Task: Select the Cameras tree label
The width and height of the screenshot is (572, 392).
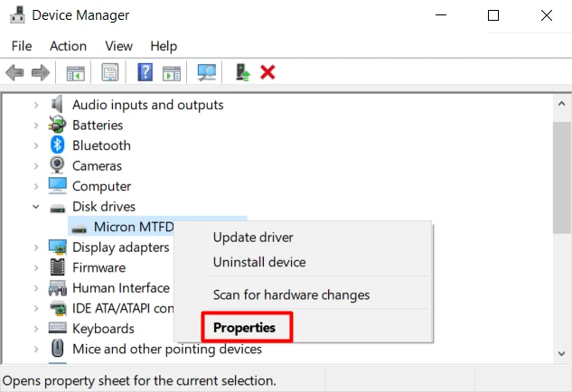Action: 97,166
